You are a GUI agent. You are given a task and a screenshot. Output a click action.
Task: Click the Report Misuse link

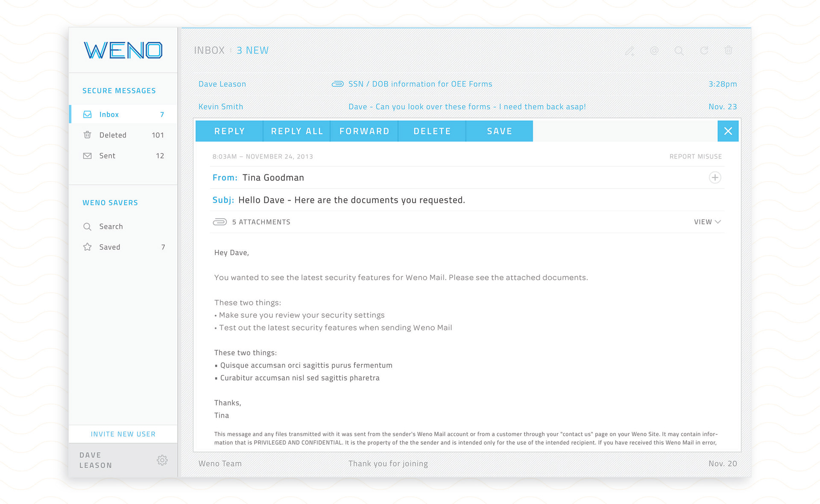(x=695, y=157)
